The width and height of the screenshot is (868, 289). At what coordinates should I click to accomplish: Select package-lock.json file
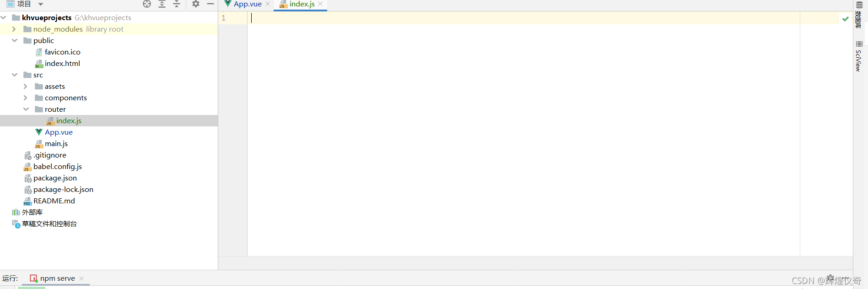tap(63, 189)
